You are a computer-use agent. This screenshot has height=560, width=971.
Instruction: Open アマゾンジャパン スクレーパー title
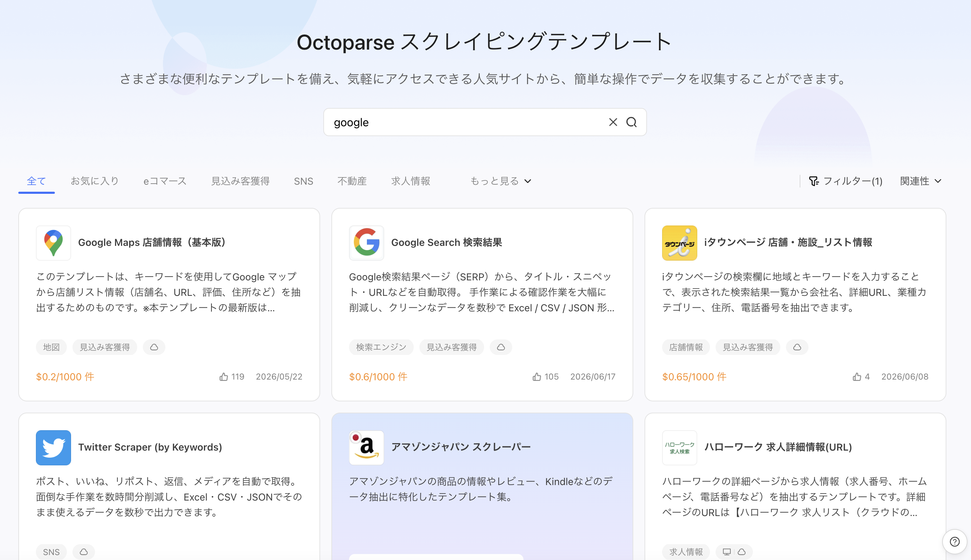click(x=461, y=447)
